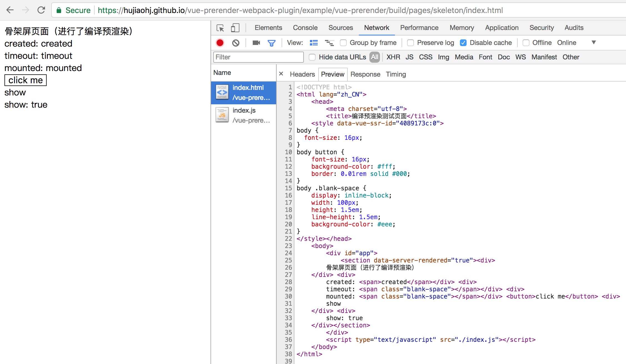Image resolution: width=626 pixels, height=364 pixels.
Task: Go back using the browser back arrow
Action: pos(10,10)
